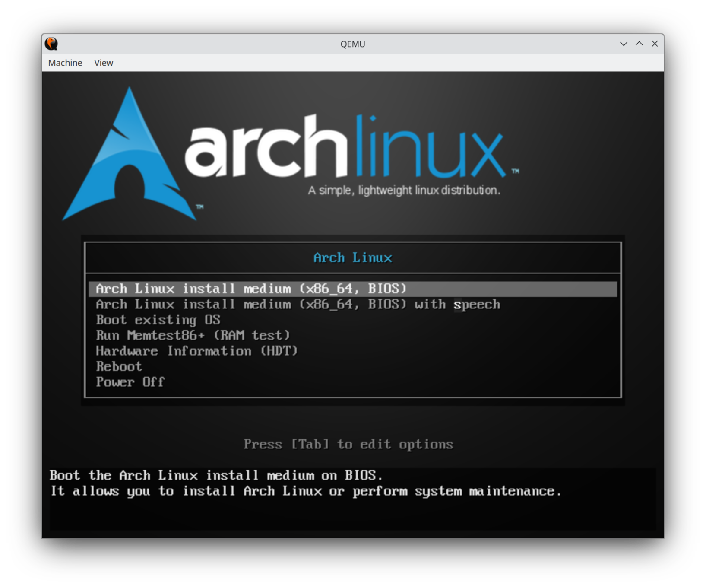Screen dimensions: 706x588
Task: Select 'Run Memtest86+ (RAM test)'
Action: [x=193, y=335]
